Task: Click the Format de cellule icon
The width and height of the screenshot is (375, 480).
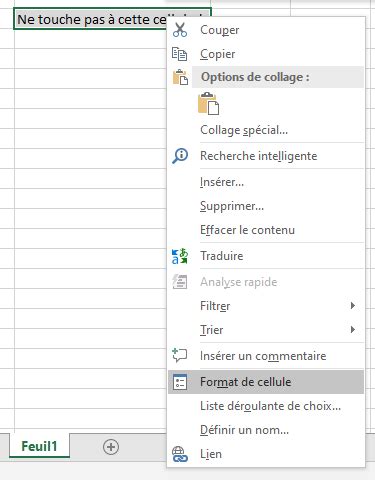Action: point(180,382)
